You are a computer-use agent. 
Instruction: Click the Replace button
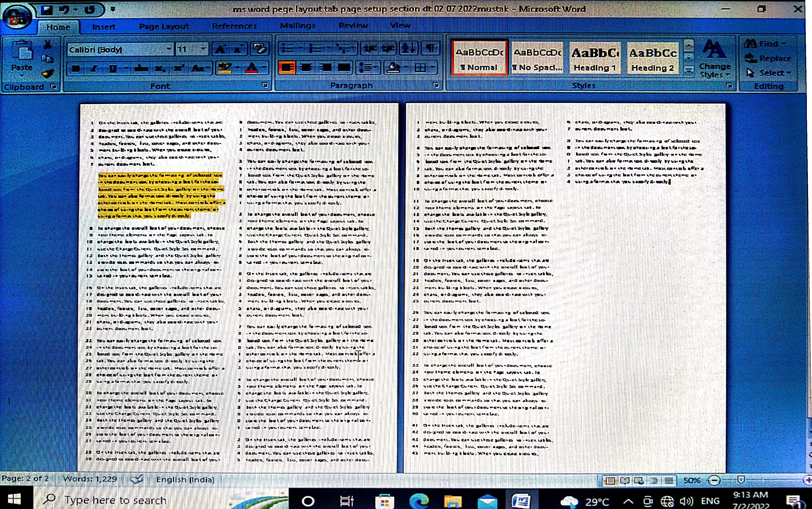click(x=768, y=58)
